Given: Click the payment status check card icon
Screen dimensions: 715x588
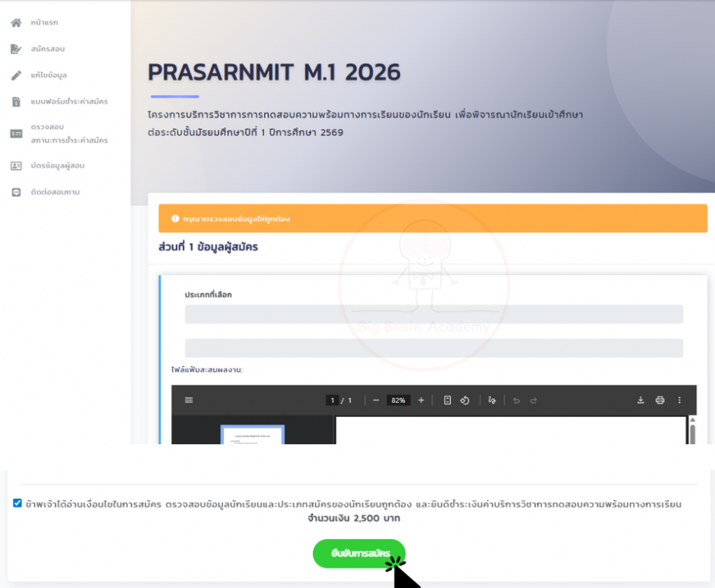Looking at the screenshot, I should click(x=16, y=133).
